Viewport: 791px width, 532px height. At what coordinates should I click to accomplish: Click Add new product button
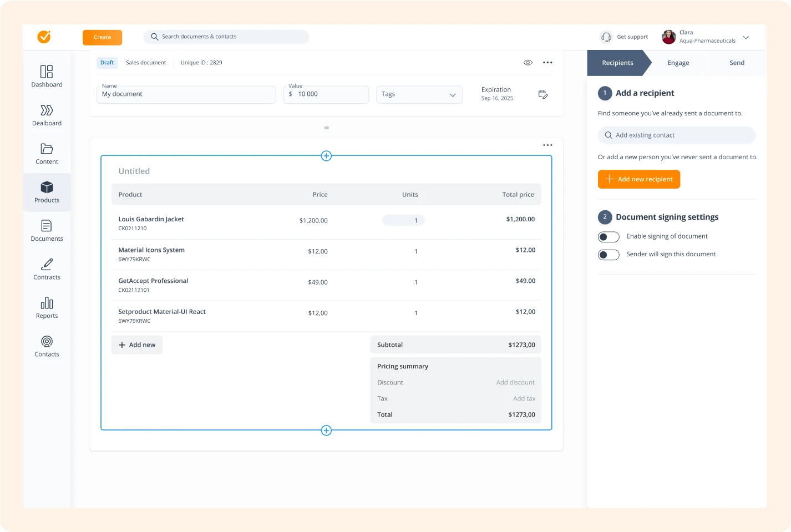tap(137, 345)
